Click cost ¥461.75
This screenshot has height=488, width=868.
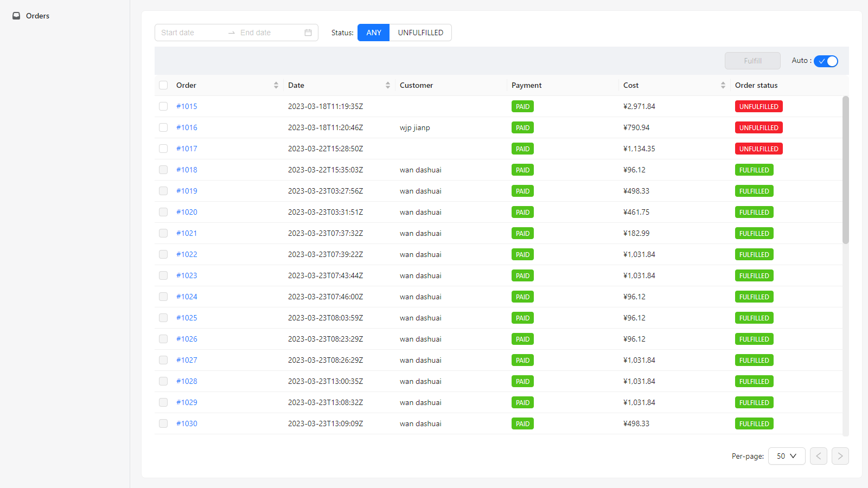(x=636, y=212)
